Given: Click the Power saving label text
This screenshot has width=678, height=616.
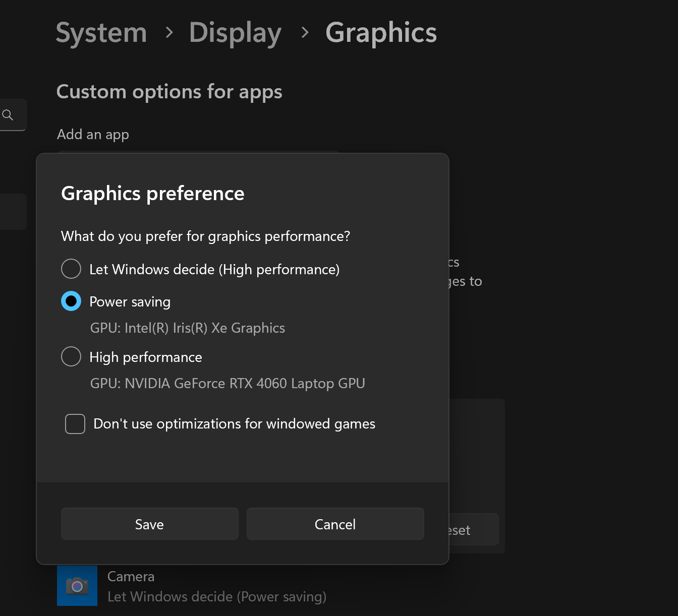Looking at the screenshot, I should point(130,301).
